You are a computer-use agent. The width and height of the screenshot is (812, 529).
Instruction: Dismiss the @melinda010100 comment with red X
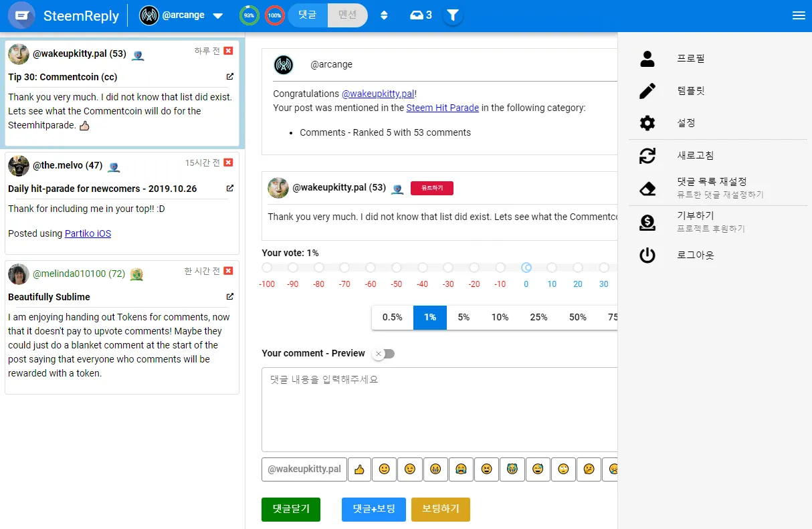tap(228, 271)
